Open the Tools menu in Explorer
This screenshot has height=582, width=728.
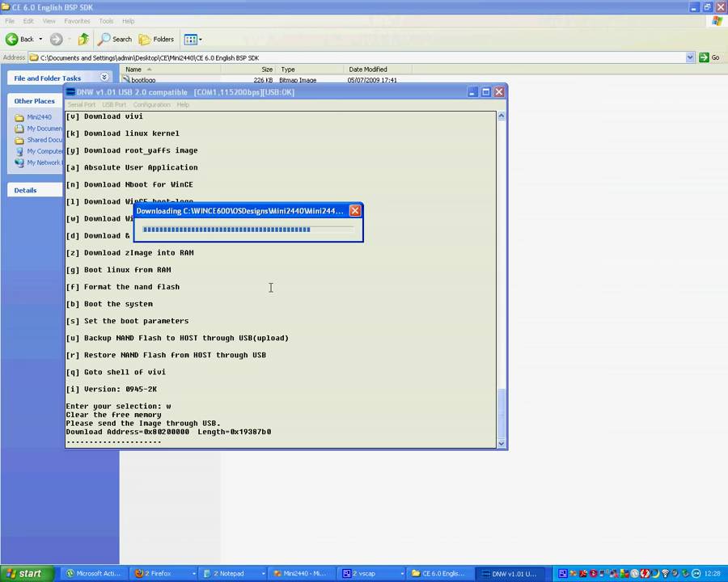tap(106, 21)
